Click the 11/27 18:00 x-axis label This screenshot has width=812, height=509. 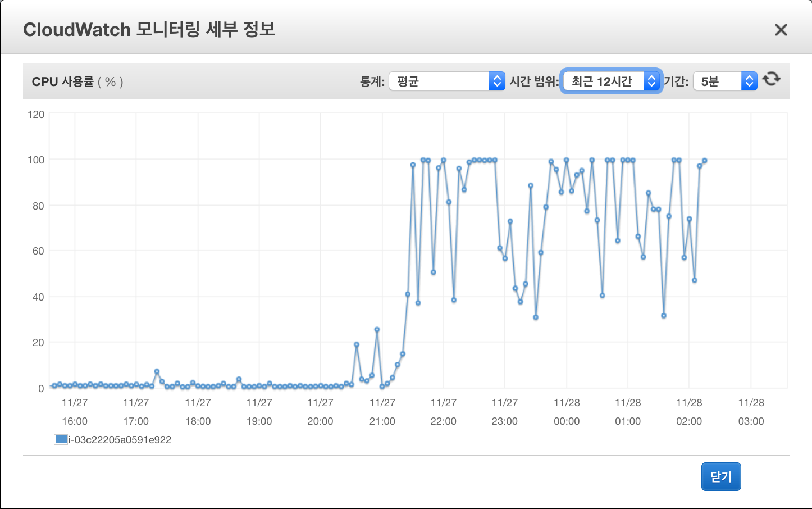pos(198,412)
